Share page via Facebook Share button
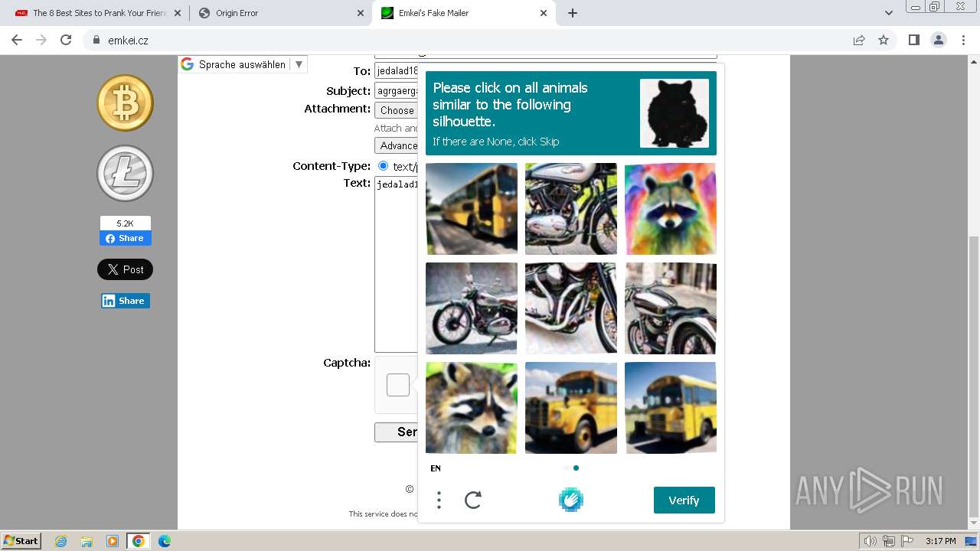This screenshot has height=551, width=980. point(126,238)
